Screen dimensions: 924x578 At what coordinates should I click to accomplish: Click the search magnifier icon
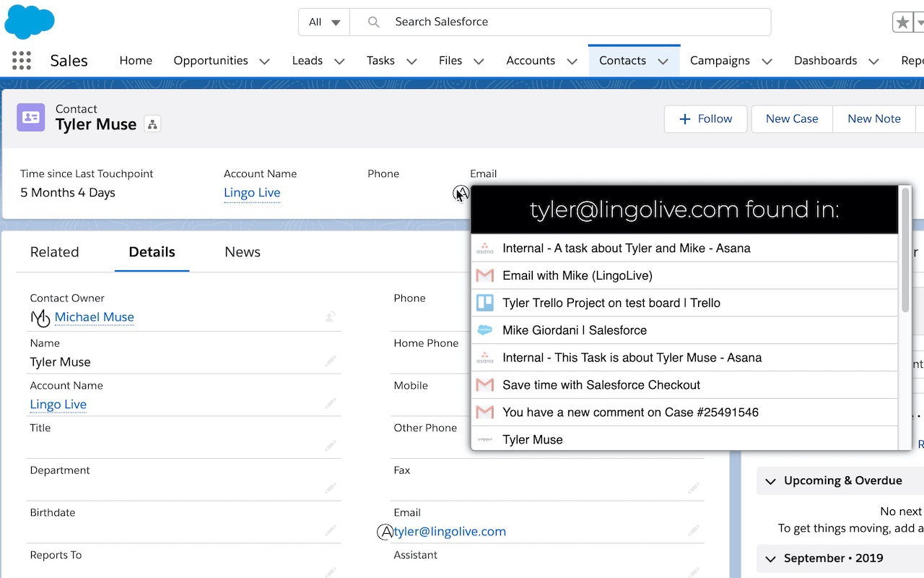[x=373, y=22]
